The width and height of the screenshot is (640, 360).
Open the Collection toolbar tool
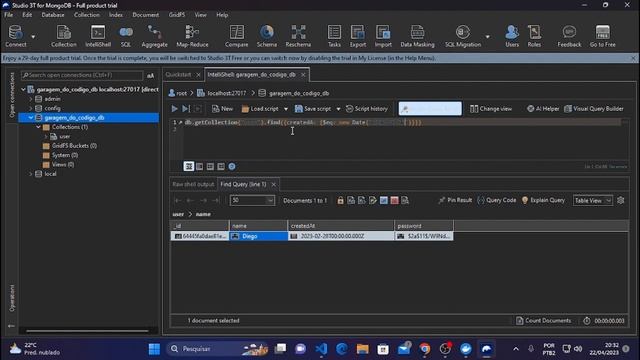[x=64, y=36]
